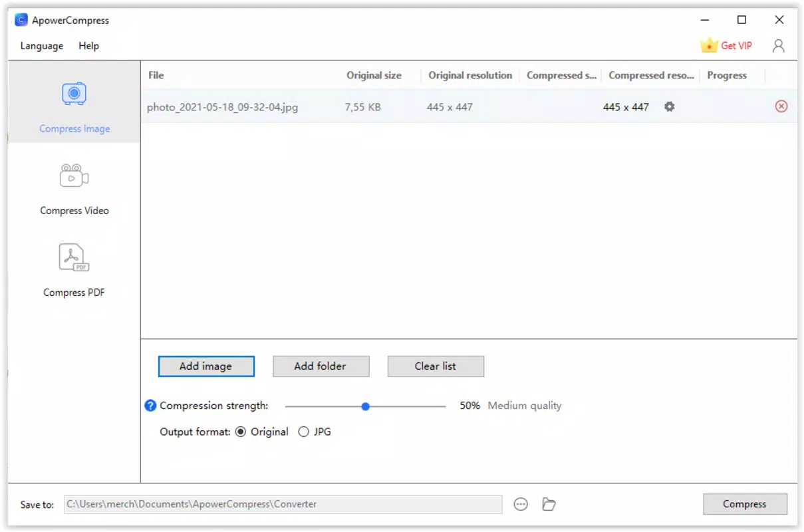804x532 pixels.
Task: Click the Save to path field
Action: click(x=283, y=504)
